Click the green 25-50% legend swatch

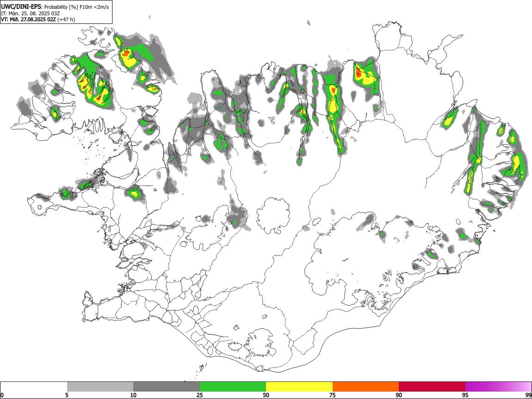point(233,387)
